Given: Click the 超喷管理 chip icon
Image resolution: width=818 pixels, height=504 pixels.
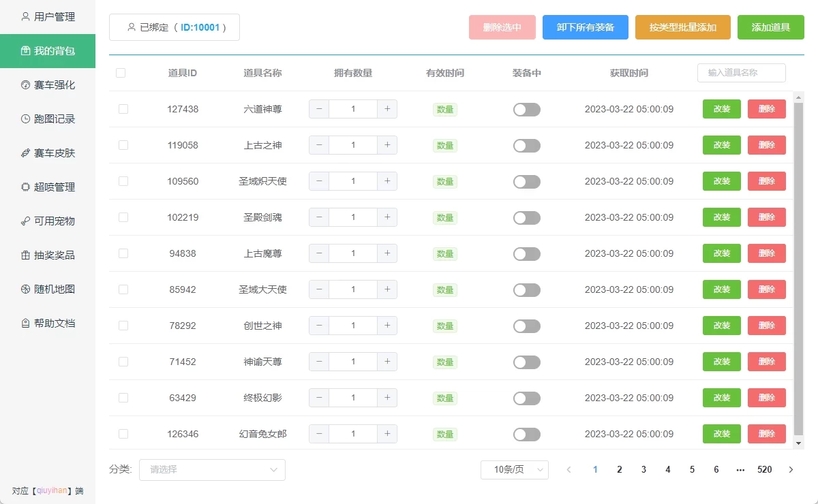Looking at the screenshot, I should coord(25,187).
